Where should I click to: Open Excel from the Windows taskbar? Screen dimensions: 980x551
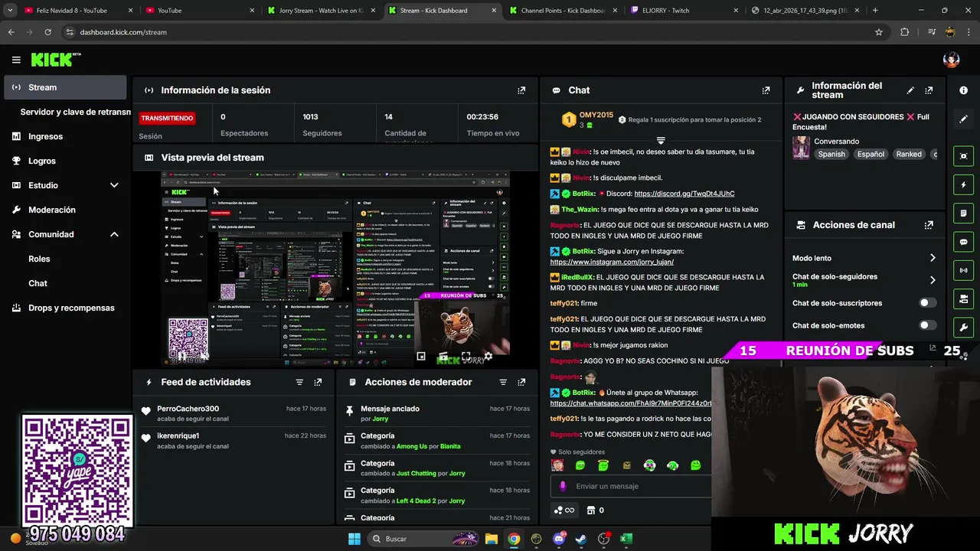click(x=626, y=539)
